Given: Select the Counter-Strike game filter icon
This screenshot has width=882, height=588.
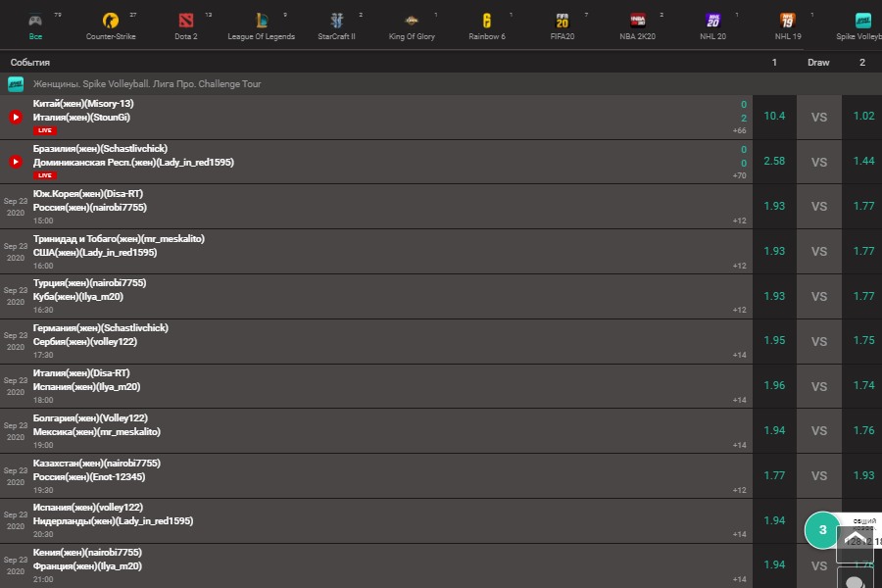Looking at the screenshot, I should click(111, 22).
